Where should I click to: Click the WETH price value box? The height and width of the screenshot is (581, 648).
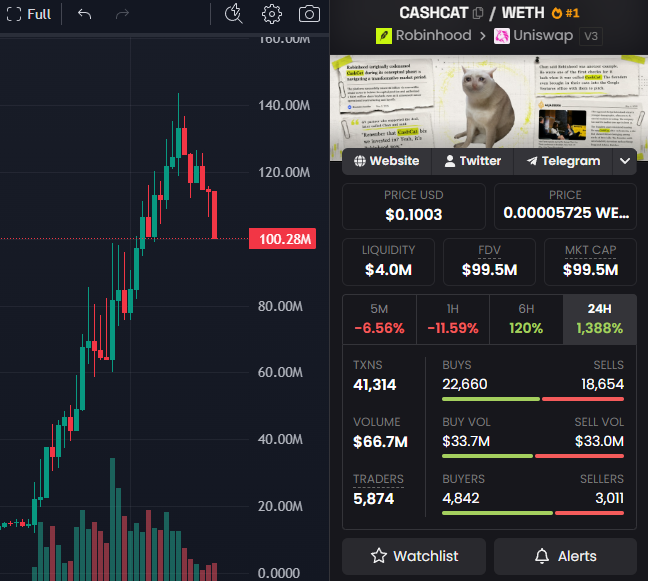pos(565,206)
